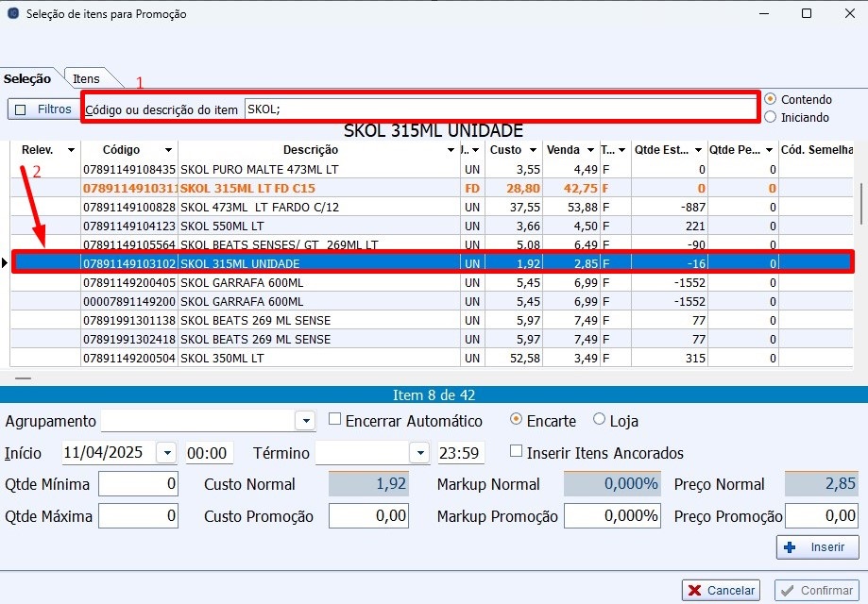The image size is (868, 604).
Task: Click the plus icon on Inserir button
Action: pyautogui.click(x=791, y=547)
